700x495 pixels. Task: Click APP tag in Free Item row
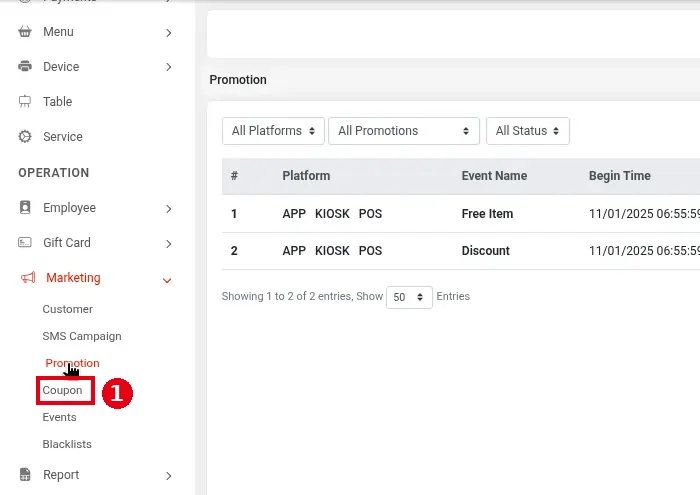click(294, 214)
